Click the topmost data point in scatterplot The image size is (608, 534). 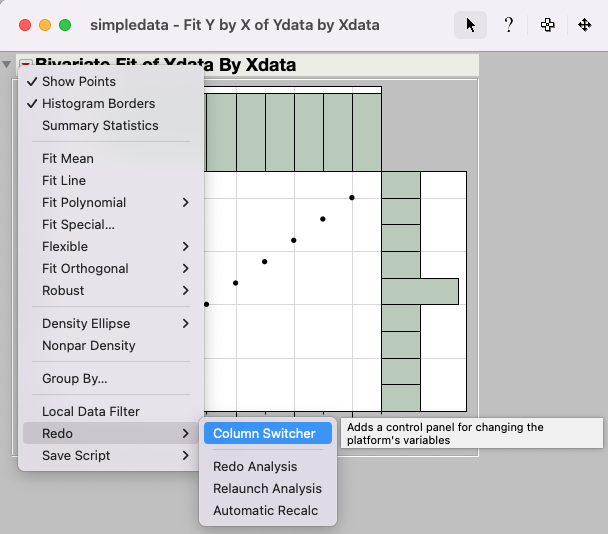coord(352,197)
